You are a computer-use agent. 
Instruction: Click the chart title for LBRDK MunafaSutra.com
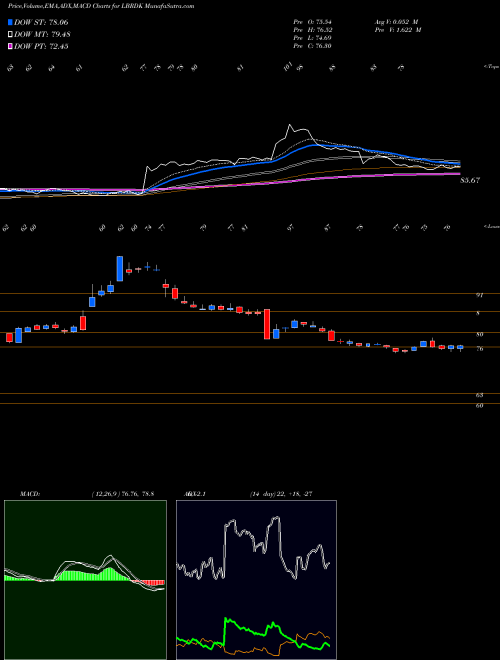point(101,6)
